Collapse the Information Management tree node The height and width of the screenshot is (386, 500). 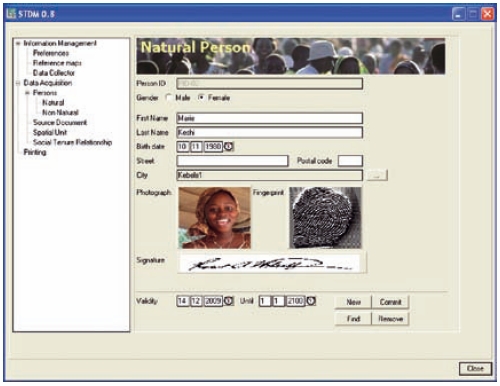click(x=18, y=43)
